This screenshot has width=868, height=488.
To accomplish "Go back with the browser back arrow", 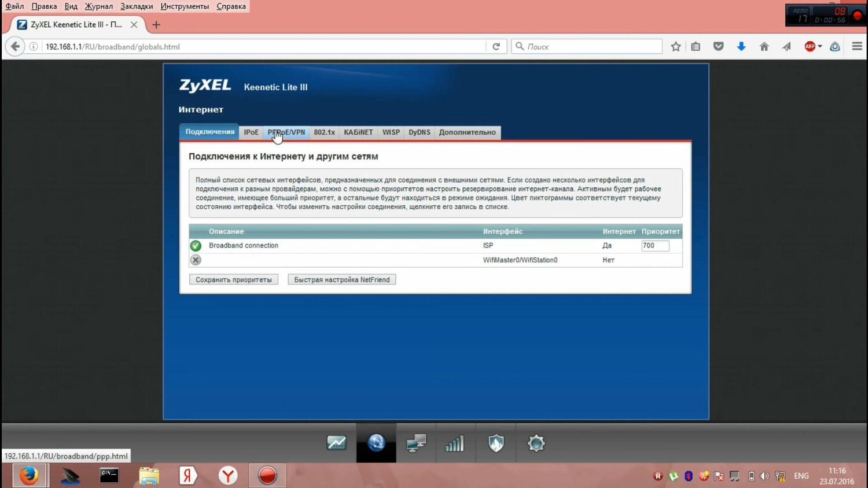I will point(16,46).
